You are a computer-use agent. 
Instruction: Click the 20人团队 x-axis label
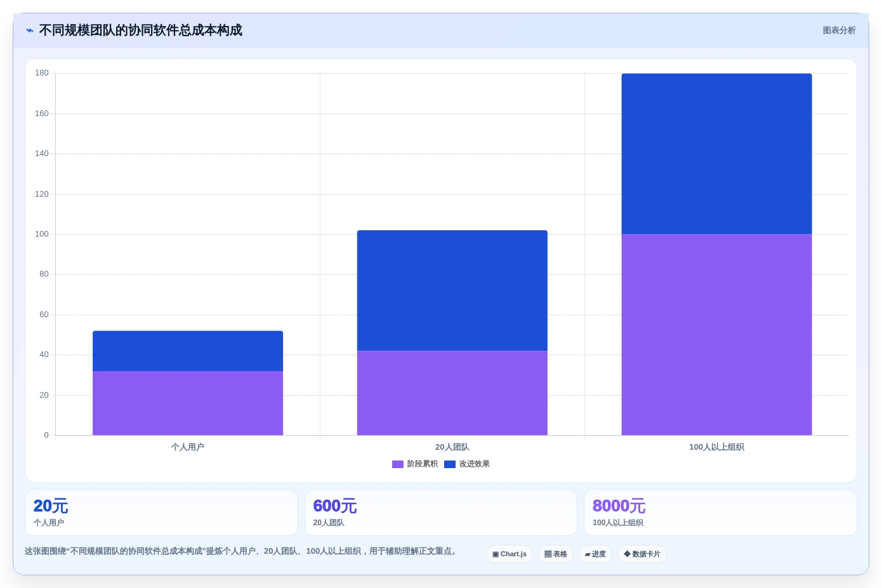[452, 447]
